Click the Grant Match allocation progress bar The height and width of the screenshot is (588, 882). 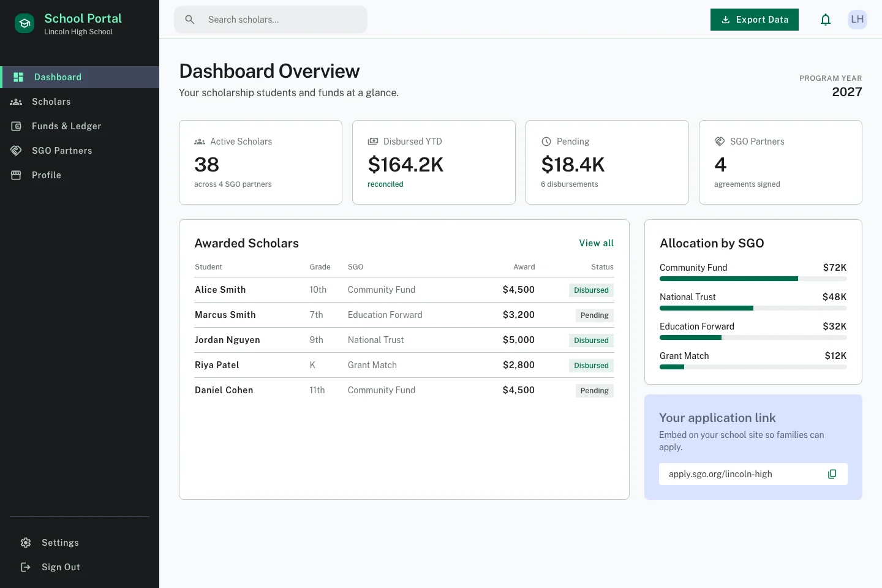pos(753,367)
